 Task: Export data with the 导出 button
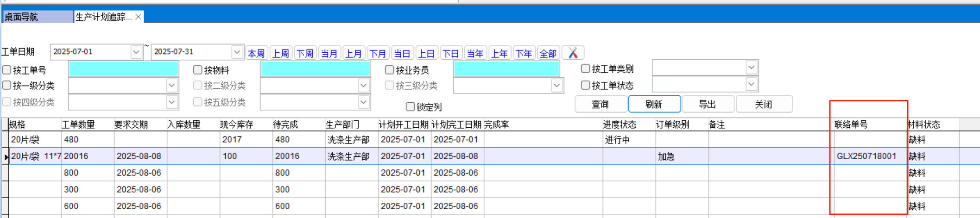pyautogui.click(x=708, y=104)
